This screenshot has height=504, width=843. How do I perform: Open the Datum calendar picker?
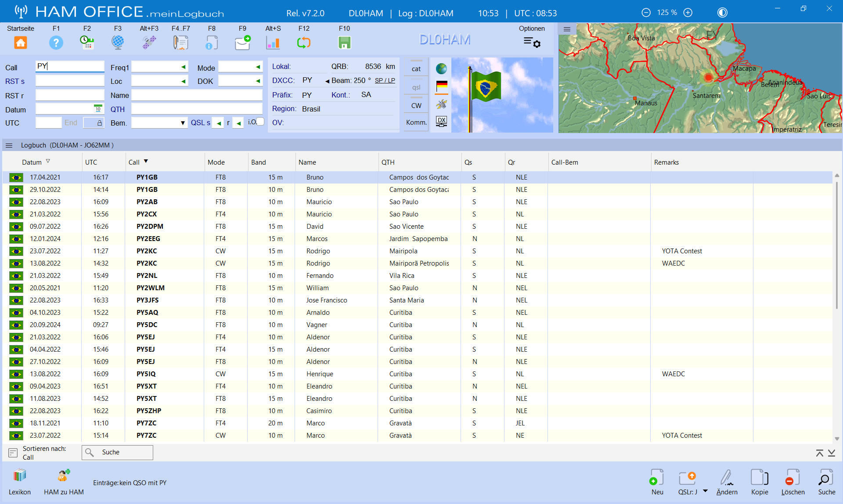tap(98, 108)
